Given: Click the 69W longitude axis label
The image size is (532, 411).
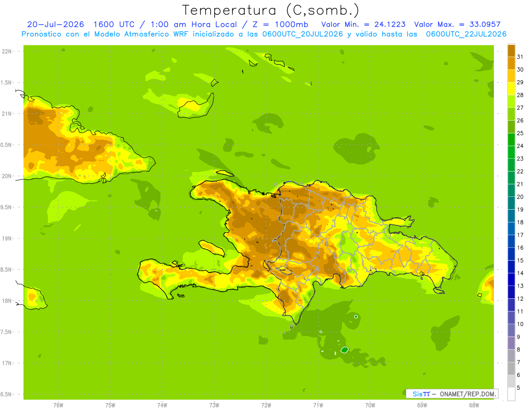Looking at the screenshot, I should point(422,405).
